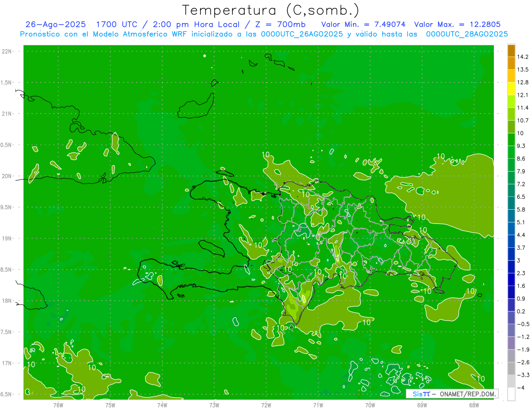Image resolution: width=532 pixels, height=411 pixels.
Task: Select the date '26-Ago-2025' in the header
Action: [x=55, y=24]
